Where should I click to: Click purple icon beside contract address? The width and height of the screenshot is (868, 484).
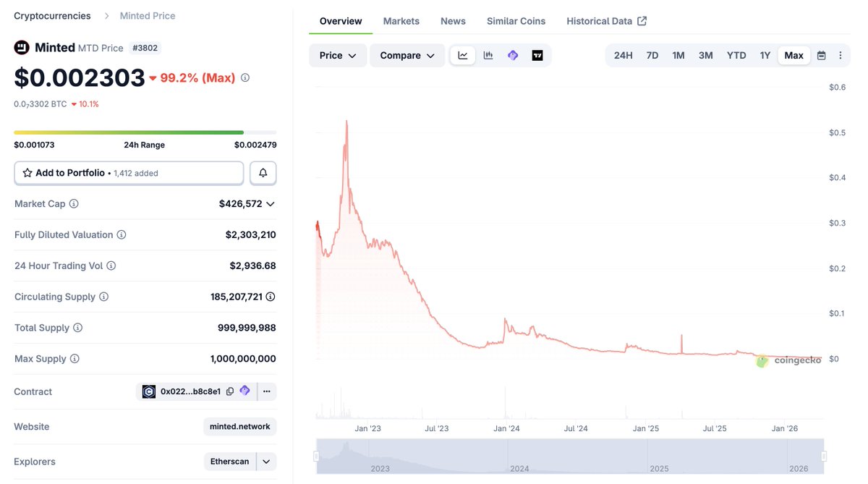[244, 391]
